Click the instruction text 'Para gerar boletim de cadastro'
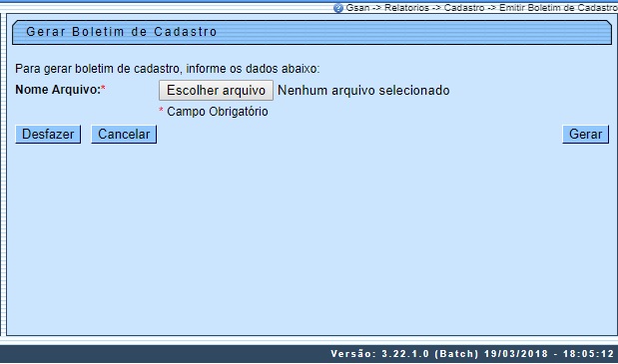Image resolution: width=618 pixels, height=364 pixels. [x=98, y=69]
